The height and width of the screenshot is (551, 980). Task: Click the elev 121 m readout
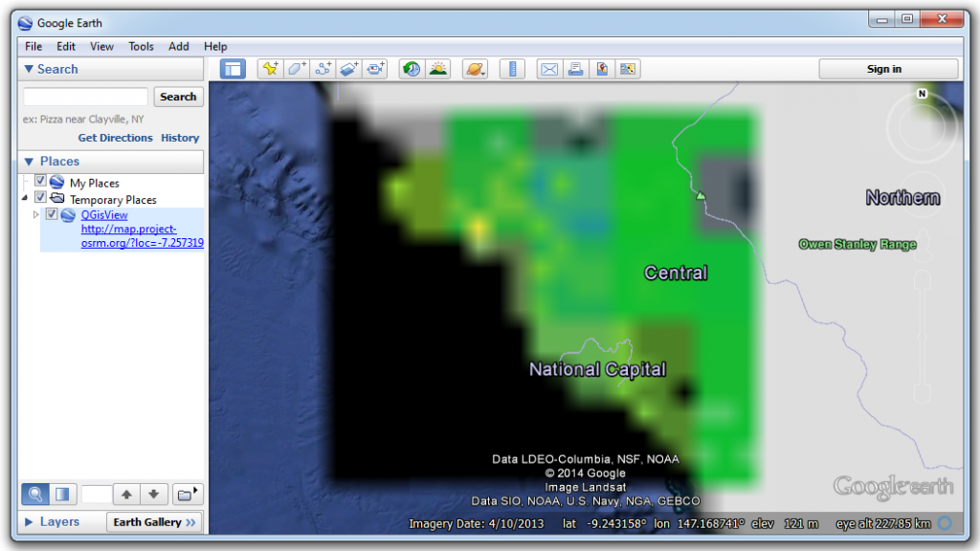click(785, 523)
